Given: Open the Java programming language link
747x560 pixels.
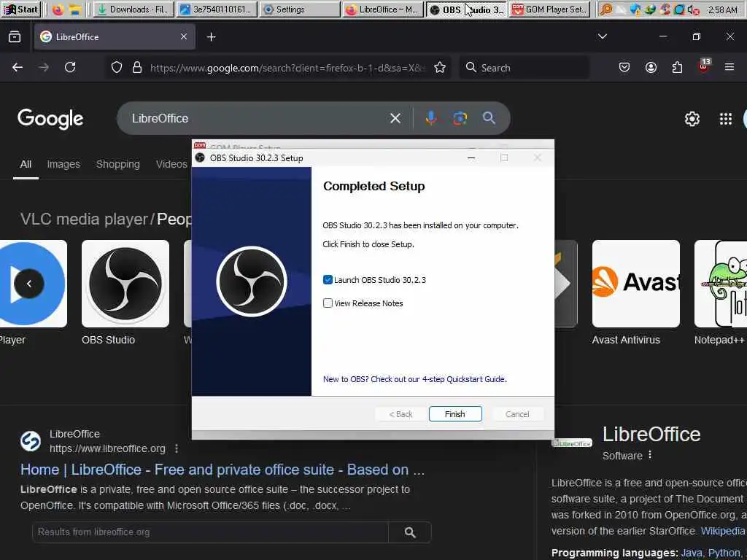Looking at the screenshot, I should pos(692,553).
